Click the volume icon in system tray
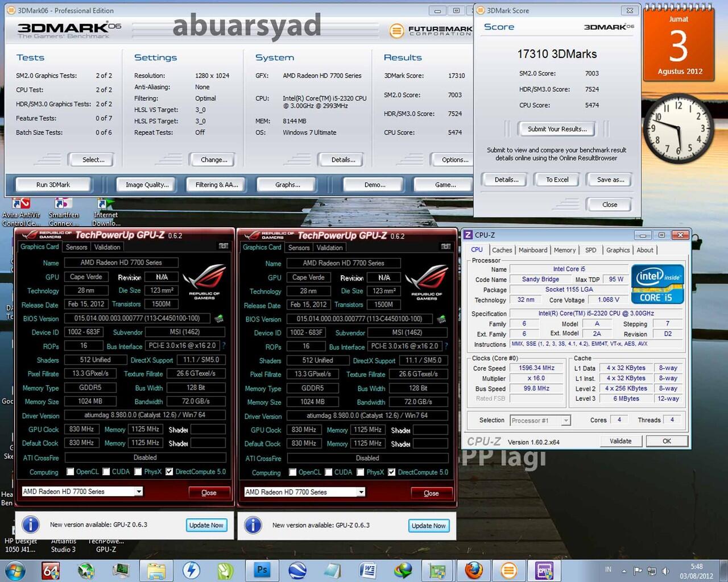 [666, 571]
